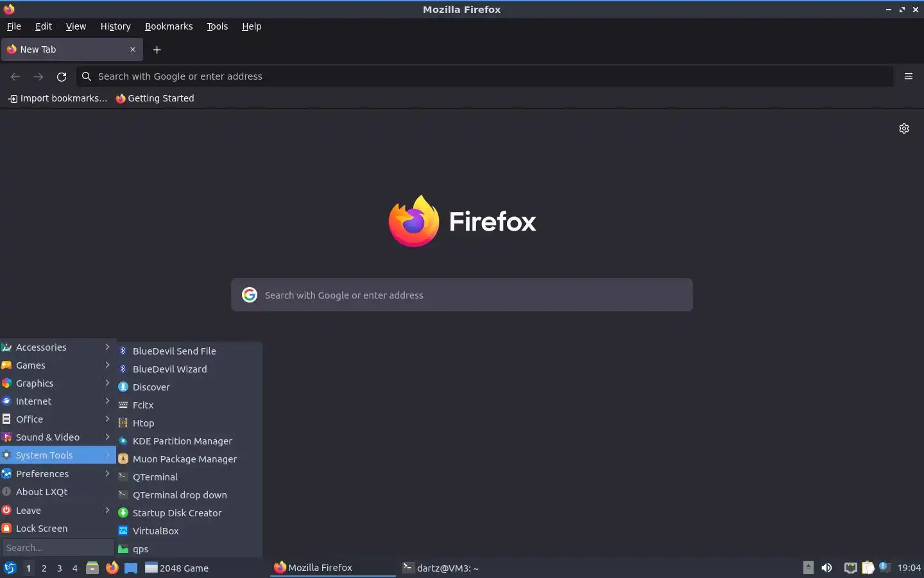Click the KDE Partition Manager icon

(x=123, y=441)
